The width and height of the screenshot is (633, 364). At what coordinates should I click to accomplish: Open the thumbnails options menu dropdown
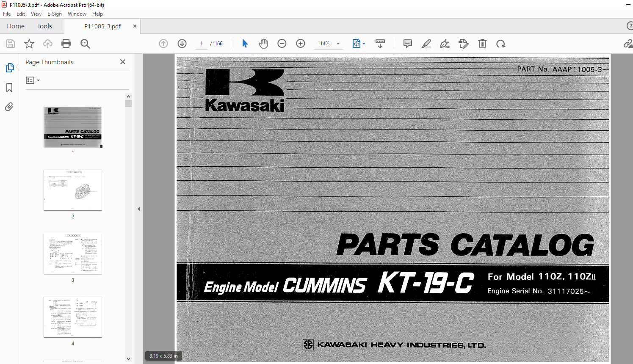click(x=33, y=80)
